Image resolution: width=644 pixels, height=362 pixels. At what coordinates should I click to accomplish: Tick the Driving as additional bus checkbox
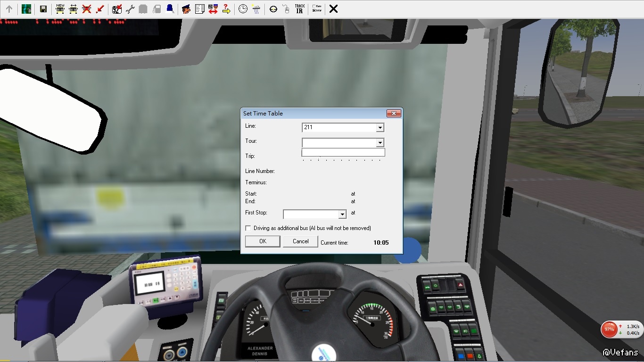(x=248, y=228)
